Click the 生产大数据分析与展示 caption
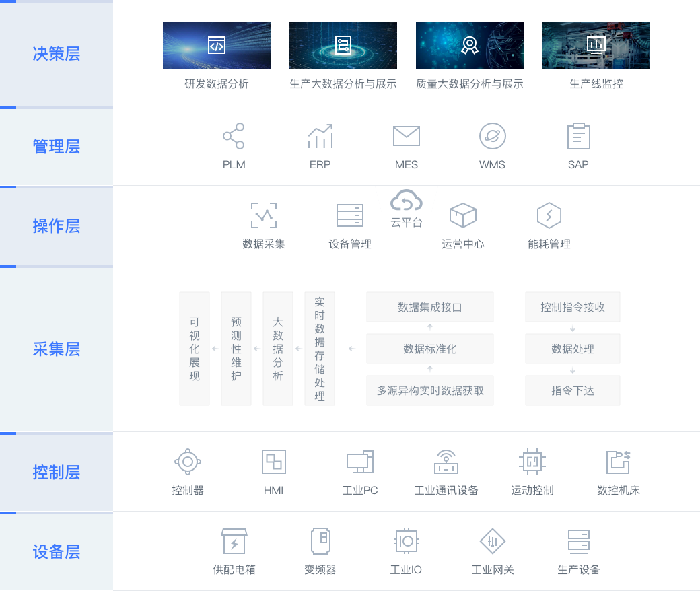This screenshot has width=700, height=591. pos(343,84)
